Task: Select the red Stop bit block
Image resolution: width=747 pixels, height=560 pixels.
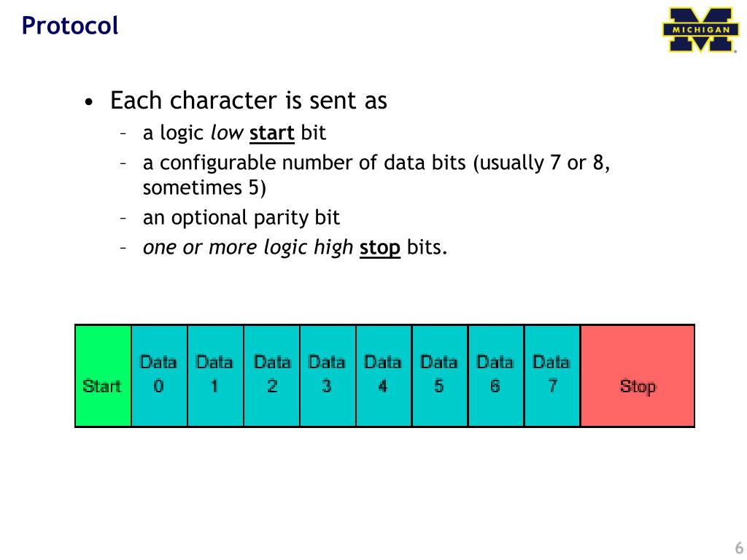Action: click(x=638, y=376)
